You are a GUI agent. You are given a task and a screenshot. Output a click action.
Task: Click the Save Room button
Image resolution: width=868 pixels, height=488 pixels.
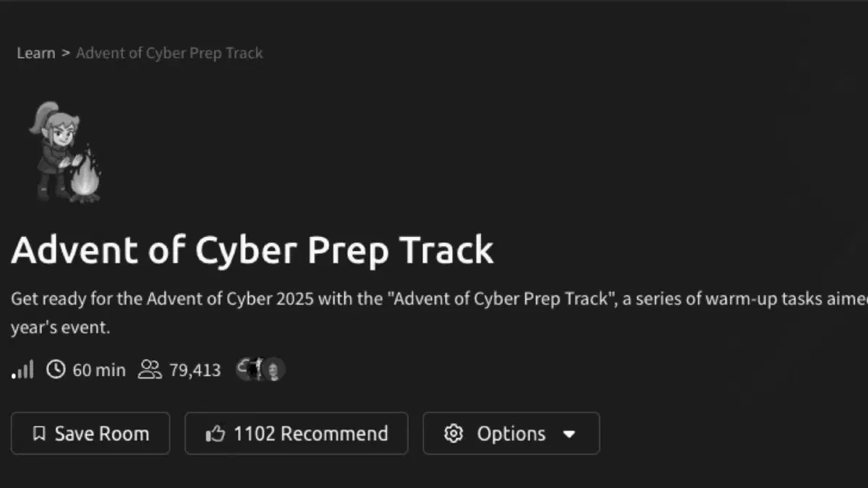(x=90, y=433)
